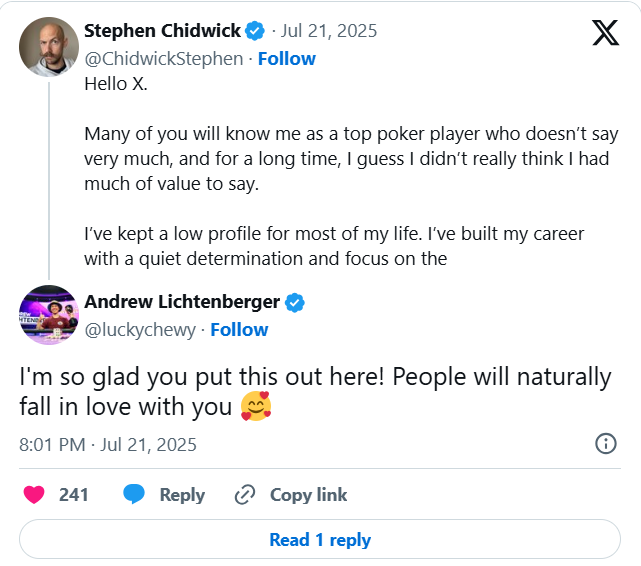Click the Copy link label

(x=308, y=494)
